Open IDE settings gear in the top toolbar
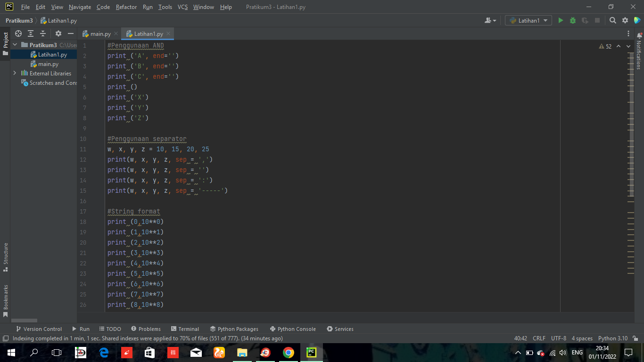Screen dimensions: 644x362 [625, 20]
